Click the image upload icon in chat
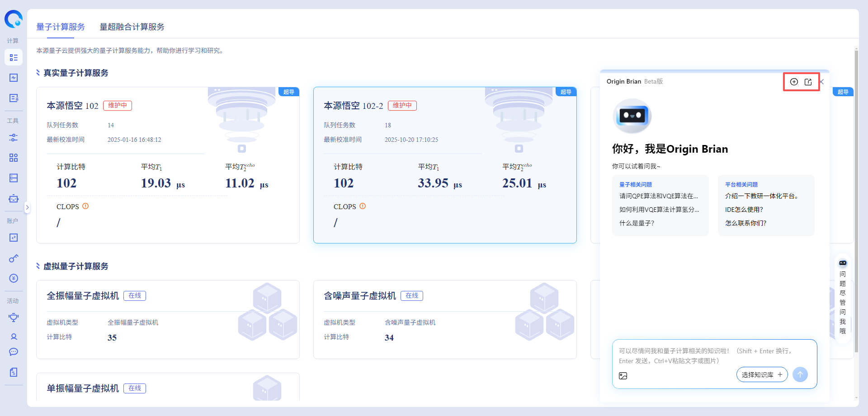 point(623,376)
